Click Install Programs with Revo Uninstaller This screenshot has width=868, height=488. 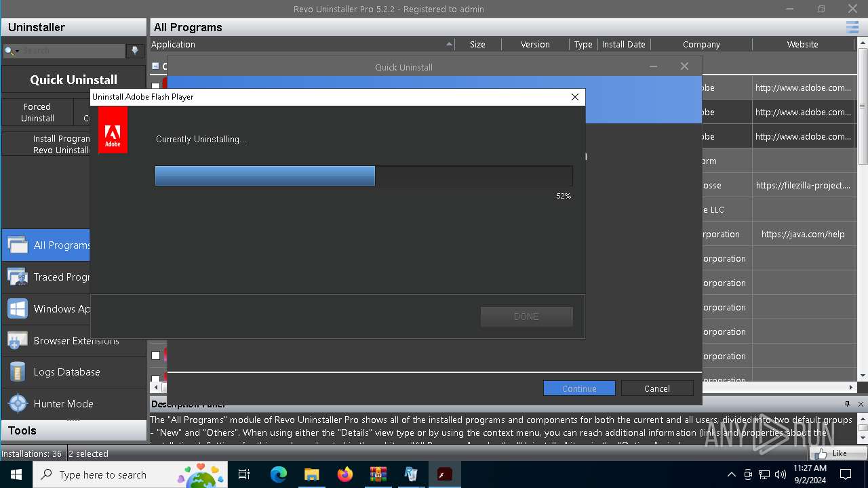[46, 144]
